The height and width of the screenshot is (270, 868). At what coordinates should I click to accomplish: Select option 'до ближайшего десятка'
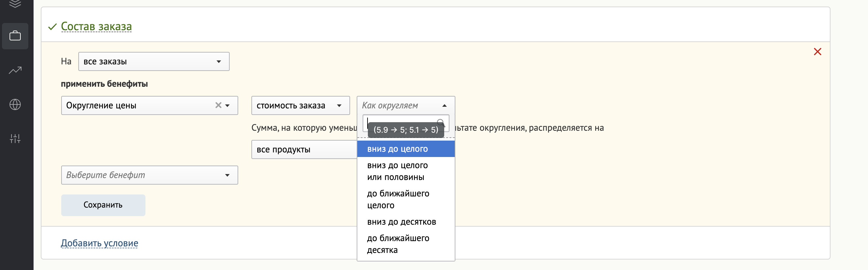[406, 244]
